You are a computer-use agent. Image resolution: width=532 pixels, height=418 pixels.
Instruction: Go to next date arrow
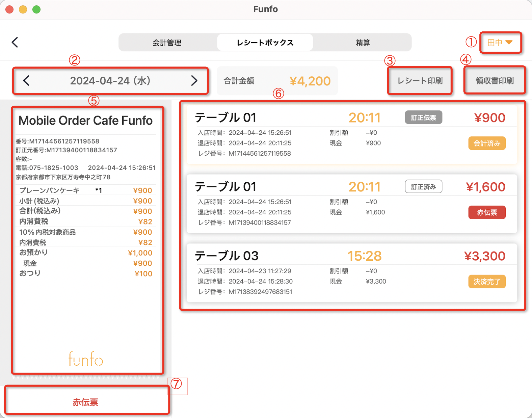click(x=194, y=80)
